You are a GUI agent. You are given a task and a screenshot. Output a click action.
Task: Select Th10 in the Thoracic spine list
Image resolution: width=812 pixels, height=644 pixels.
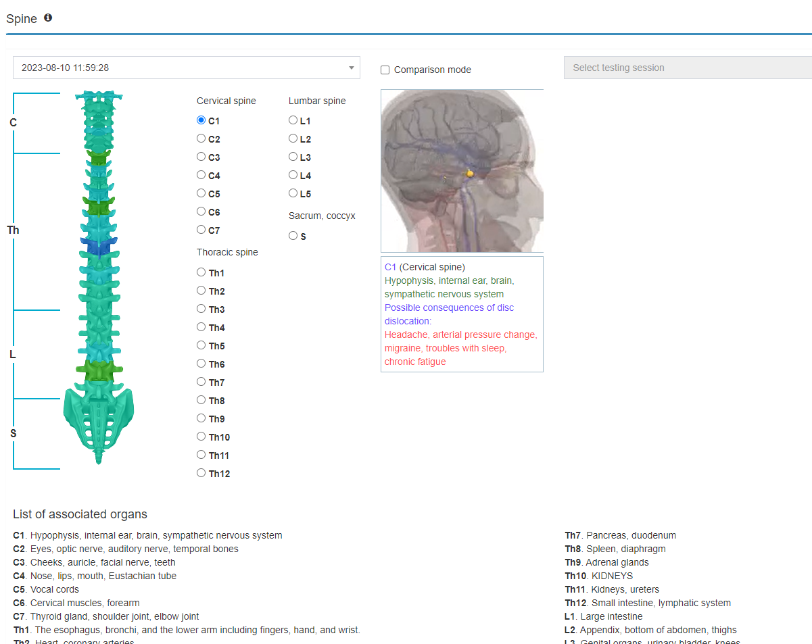(201, 436)
